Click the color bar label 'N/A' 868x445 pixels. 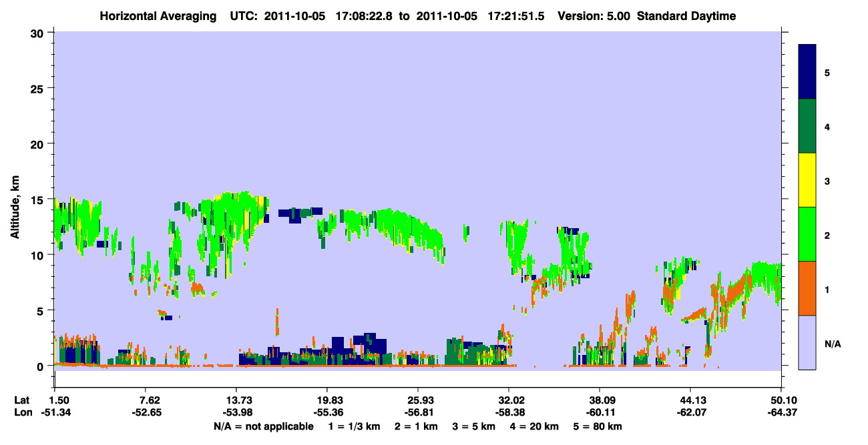coord(832,344)
